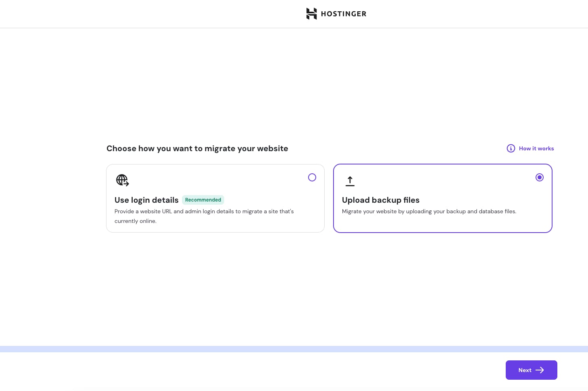The height and width of the screenshot is (391, 588).
Task: Open the How it works link
Action: [536, 148]
